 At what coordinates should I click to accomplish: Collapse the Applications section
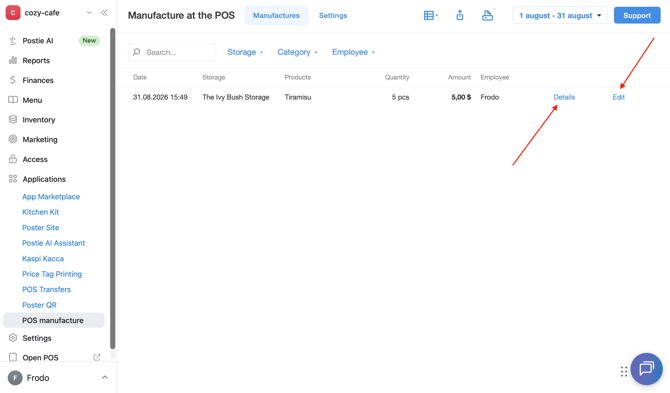click(44, 179)
